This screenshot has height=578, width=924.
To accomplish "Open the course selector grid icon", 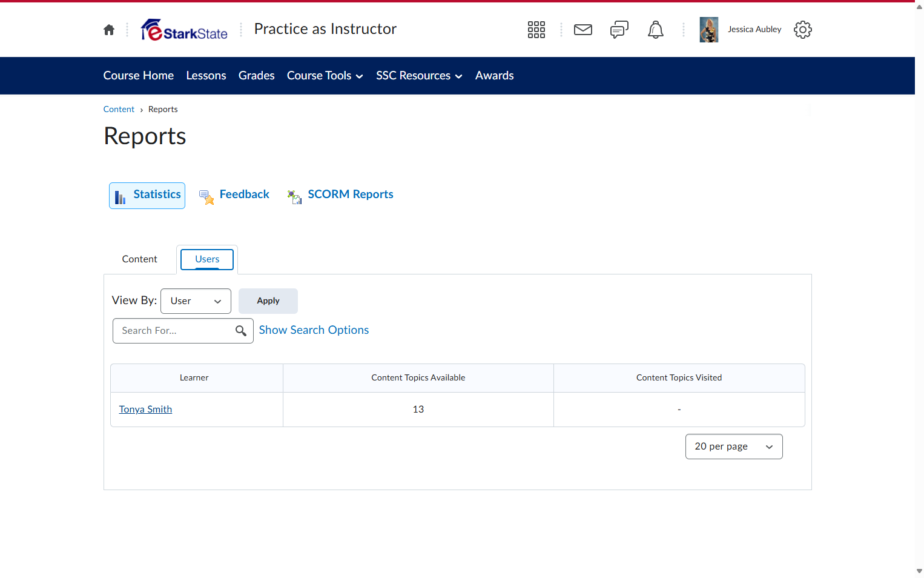I will point(536,30).
